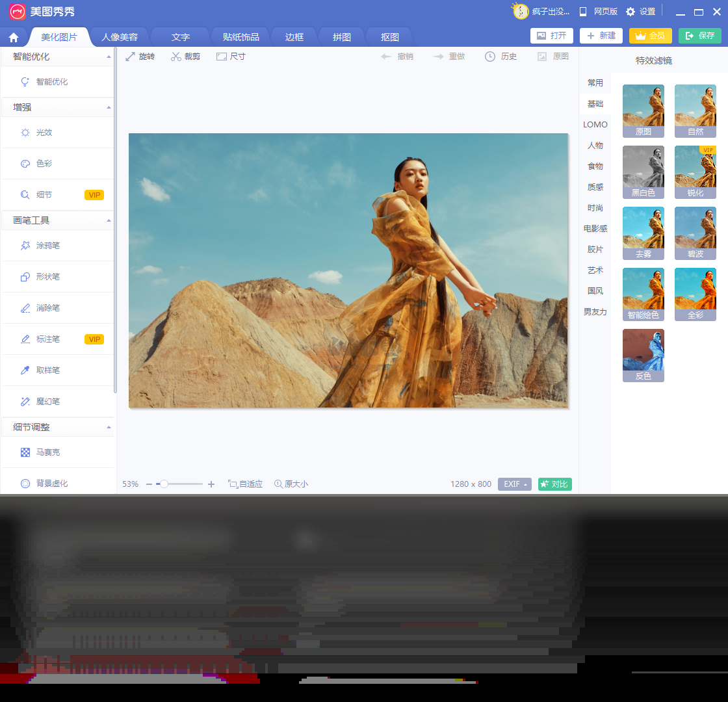Open the 背景虚化 background blur tool

[51, 483]
